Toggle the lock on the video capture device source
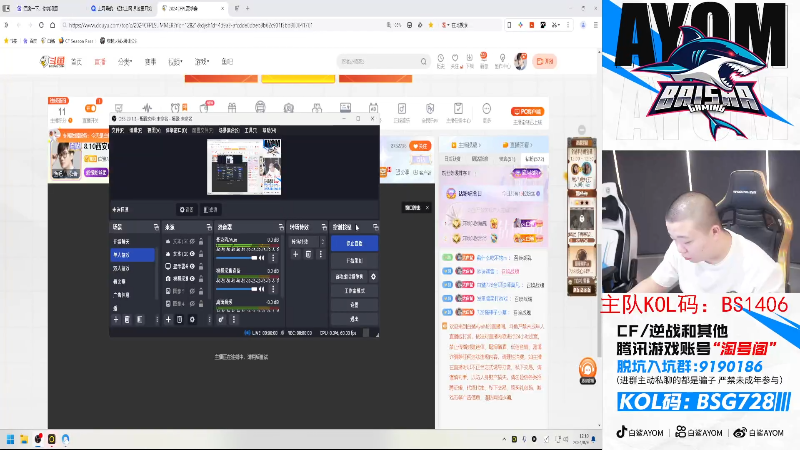The image size is (800, 450). coord(201,279)
